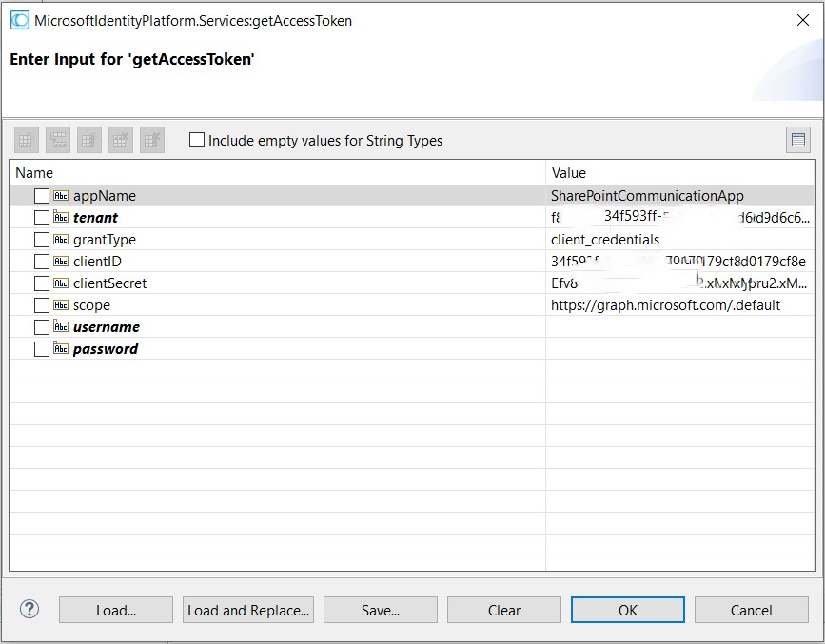Click the Load and Replace... button
825x644 pixels.
[248, 610]
